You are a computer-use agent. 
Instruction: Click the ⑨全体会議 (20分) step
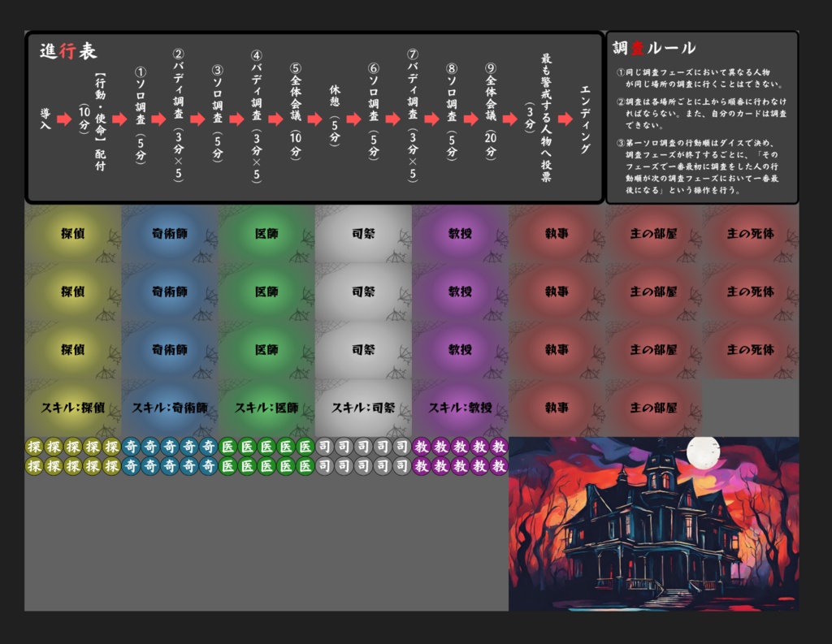pyautogui.click(x=491, y=111)
